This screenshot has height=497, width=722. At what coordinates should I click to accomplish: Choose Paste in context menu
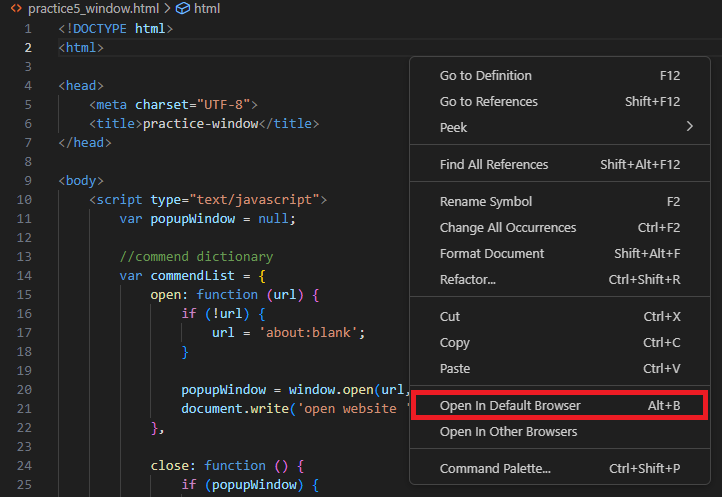pyautogui.click(x=559, y=368)
